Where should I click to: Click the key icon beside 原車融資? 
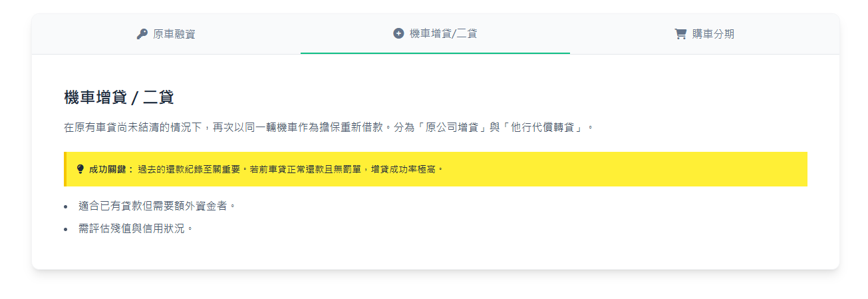tap(142, 34)
